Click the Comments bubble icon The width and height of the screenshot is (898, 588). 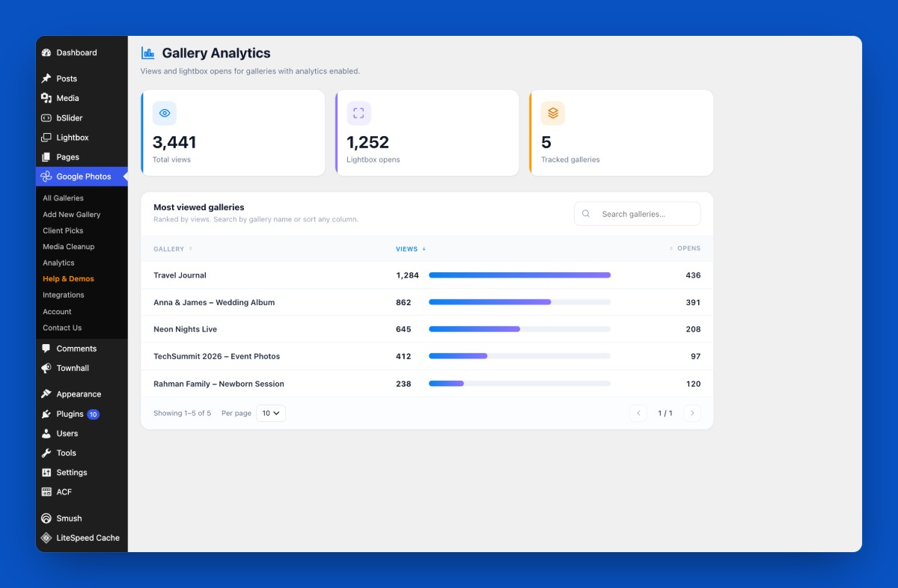46,349
